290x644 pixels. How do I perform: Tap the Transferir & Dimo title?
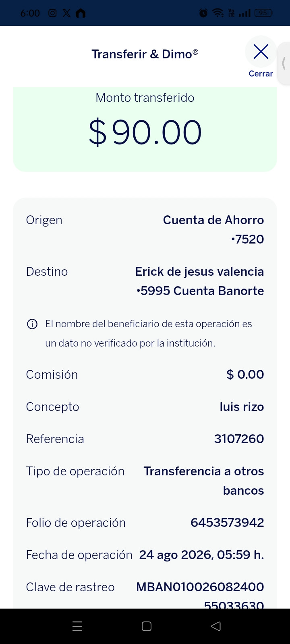pos(145,54)
